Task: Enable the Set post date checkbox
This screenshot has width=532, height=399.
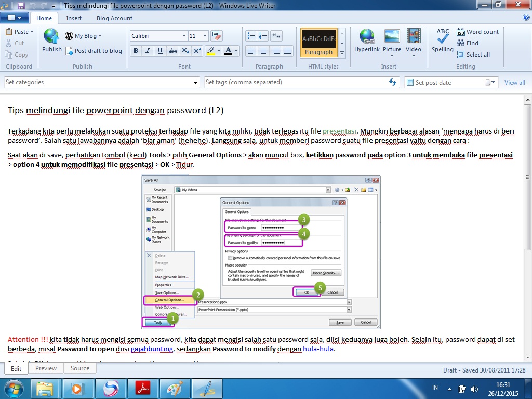Action: 410,83
